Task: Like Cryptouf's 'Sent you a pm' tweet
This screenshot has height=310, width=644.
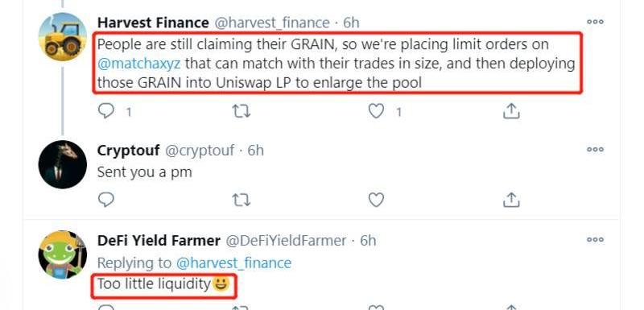Action: coord(376,200)
